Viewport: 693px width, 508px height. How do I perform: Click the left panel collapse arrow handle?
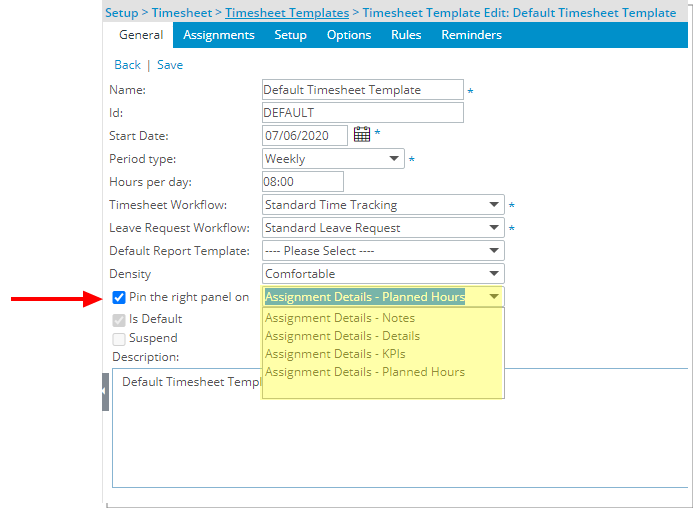pos(105,392)
